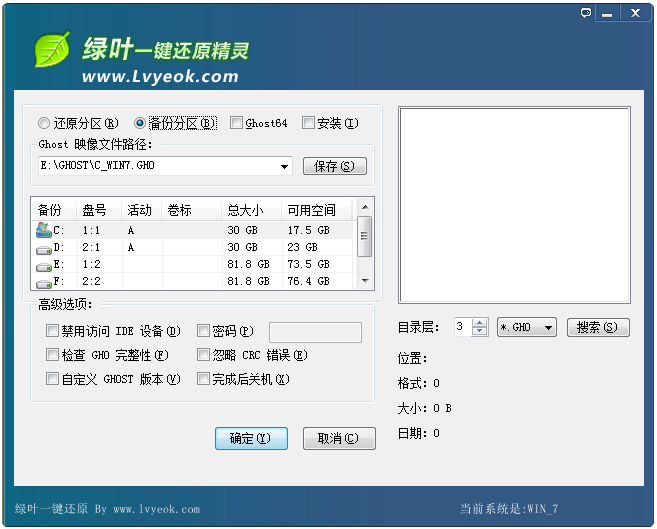Click inside the password input field
Image resolution: width=657 pixels, height=529 pixels.
[316, 333]
